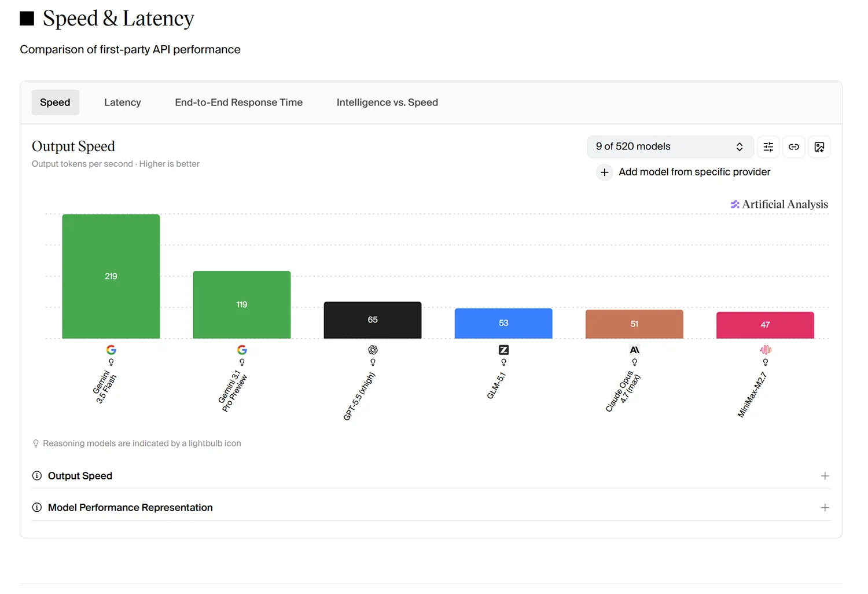This screenshot has height=594, width=868.
Task: Click 'Claude Opus 4.7 (max)' axis label
Action: pos(623,392)
